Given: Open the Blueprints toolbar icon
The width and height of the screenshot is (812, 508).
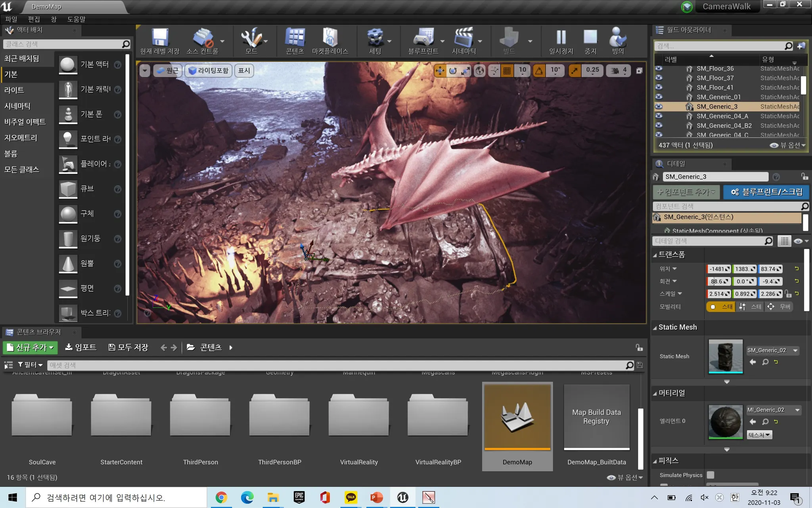Looking at the screenshot, I should pyautogui.click(x=423, y=38).
